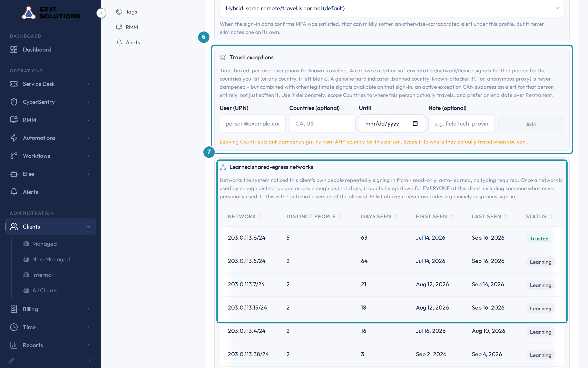Click the pencil edit icon at sidebar bottom

11,361
